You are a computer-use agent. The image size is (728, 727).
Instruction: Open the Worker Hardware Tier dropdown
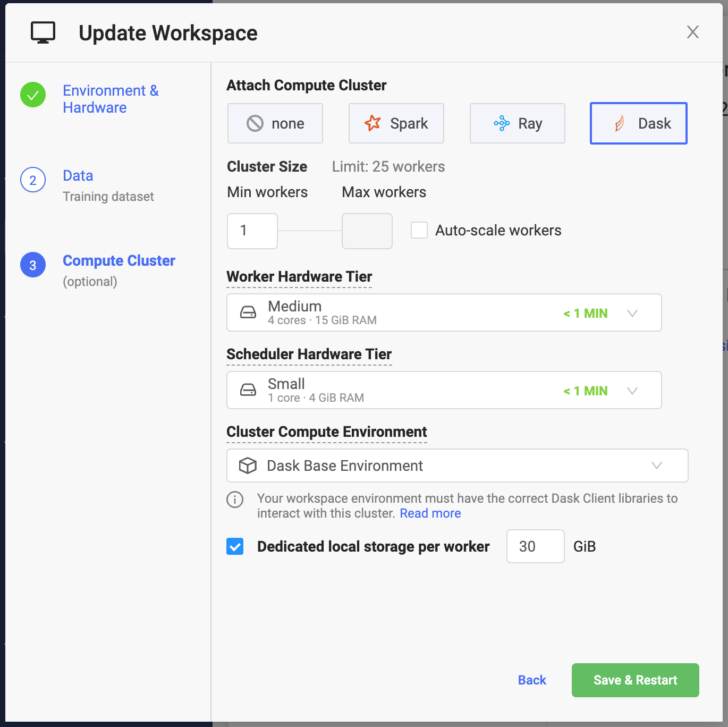pyautogui.click(x=444, y=312)
